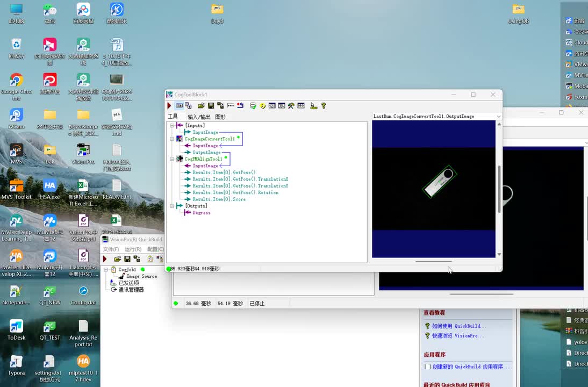Image resolution: width=588 pixels, height=387 pixels.
Task: Switch to the 输入/输出 tab
Action: [199, 117]
